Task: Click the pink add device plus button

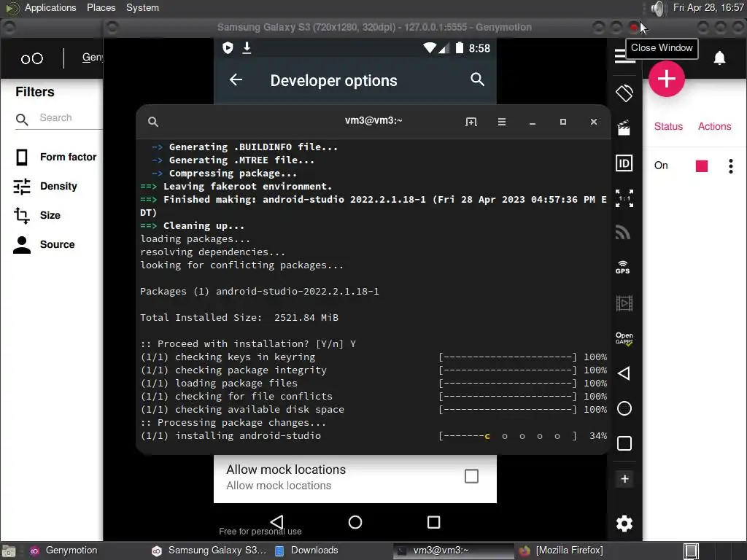Action: pyautogui.click(x=667, y=79)
